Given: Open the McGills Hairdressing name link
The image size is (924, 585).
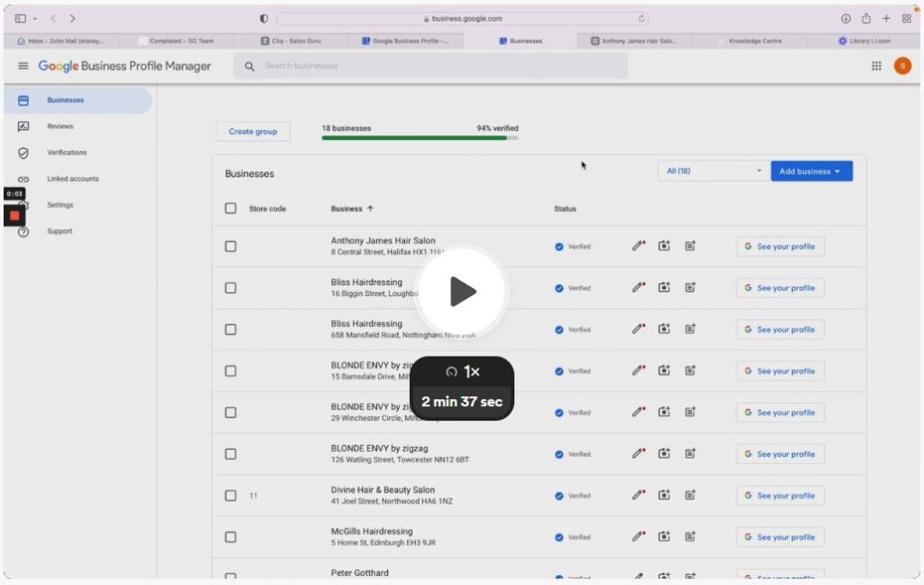Looking at the screenshot, I should coord(372,532).
